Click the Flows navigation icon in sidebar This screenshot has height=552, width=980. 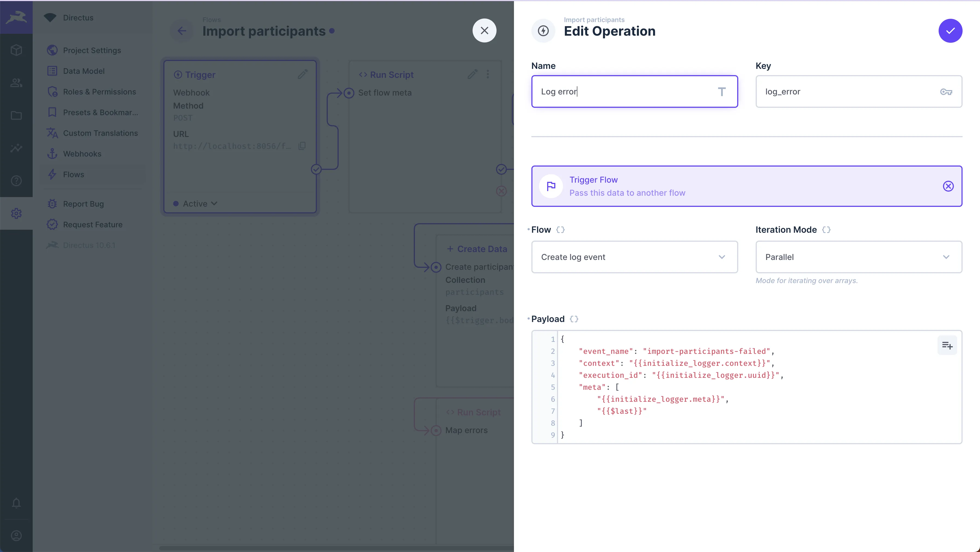(x=54, y=174)
